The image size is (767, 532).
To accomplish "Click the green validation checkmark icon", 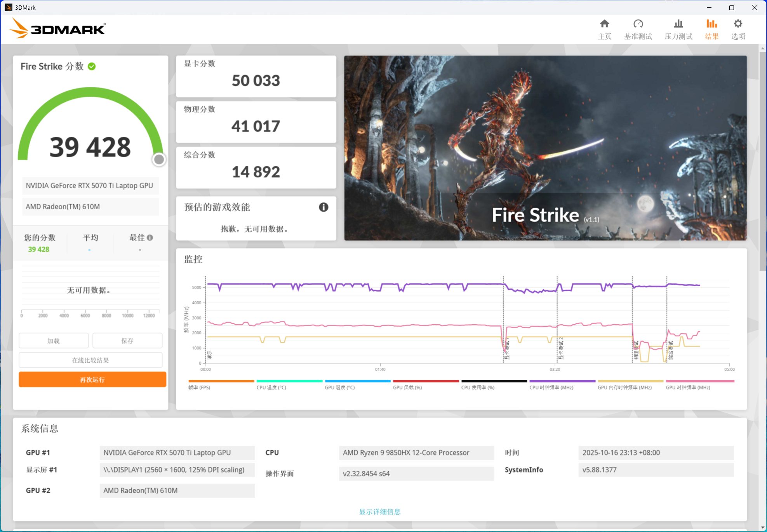I will pyautogui.click(x=92, y=66).
